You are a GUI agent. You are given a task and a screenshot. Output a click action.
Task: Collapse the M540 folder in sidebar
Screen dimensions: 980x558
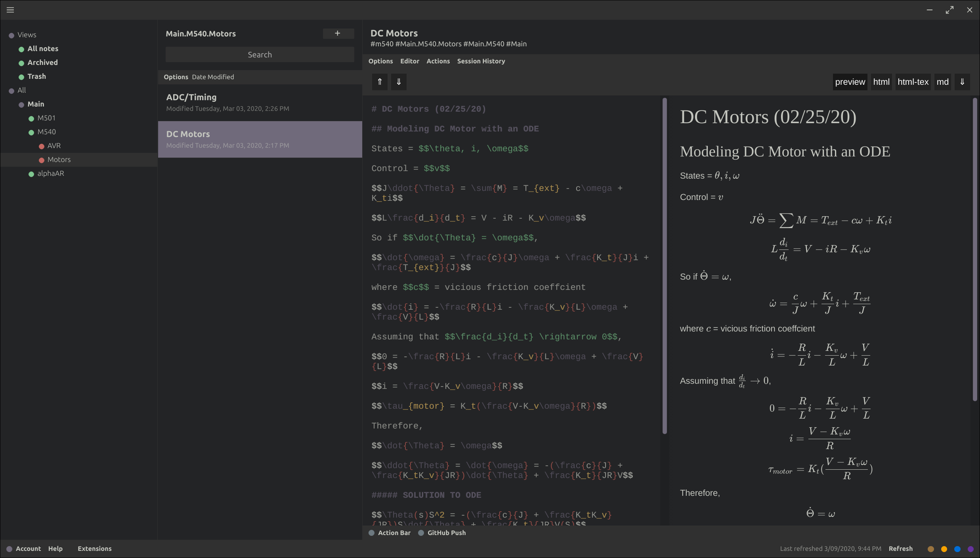click(32, 131)
